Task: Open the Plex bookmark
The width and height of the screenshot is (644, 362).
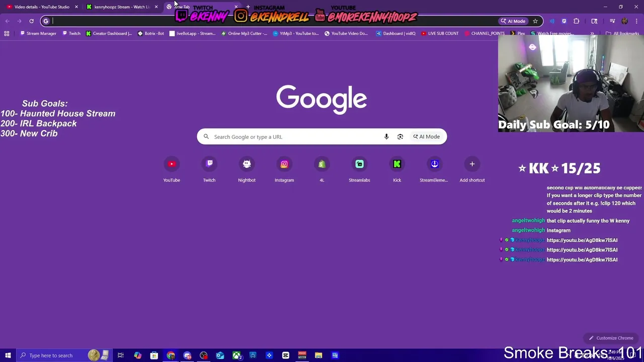Action: 517,34
